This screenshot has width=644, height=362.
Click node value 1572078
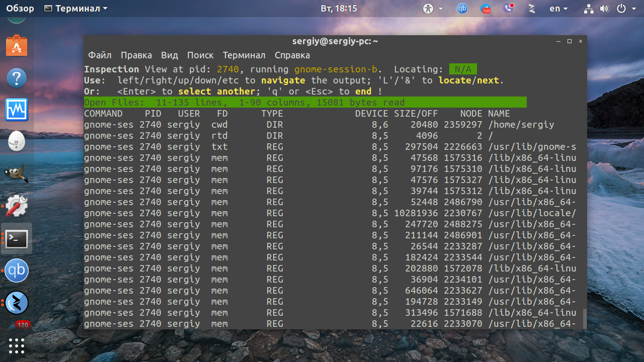click(463, 268)
